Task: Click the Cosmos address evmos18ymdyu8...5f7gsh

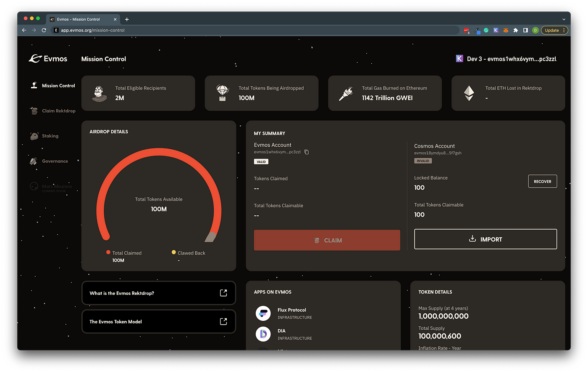Action: [x=438, y=153]
